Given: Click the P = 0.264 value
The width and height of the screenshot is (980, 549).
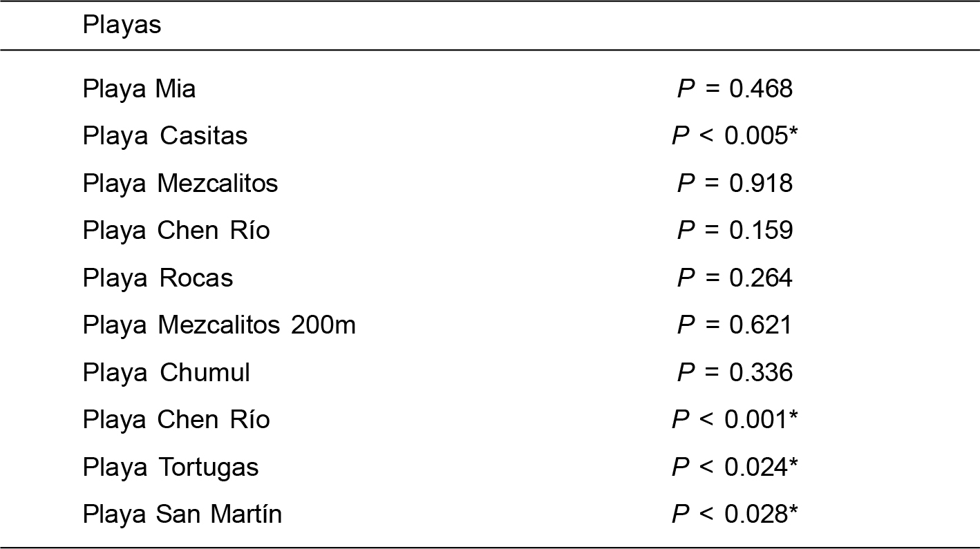Looking at the screenshot, I should coord(735,278).
